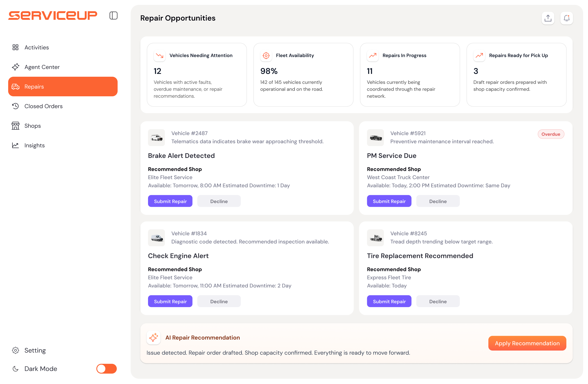Click the Overdue badge on Vehicle #5921
Screen dimensions: 588x384
[x=551, y=134]
